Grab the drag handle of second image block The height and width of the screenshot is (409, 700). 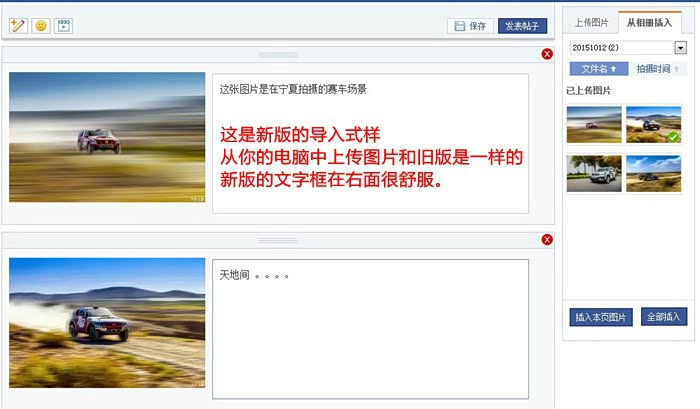[278, 241]
